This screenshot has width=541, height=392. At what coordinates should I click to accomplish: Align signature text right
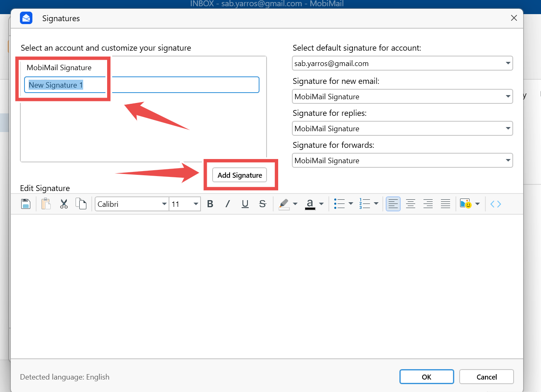(428, 204)
